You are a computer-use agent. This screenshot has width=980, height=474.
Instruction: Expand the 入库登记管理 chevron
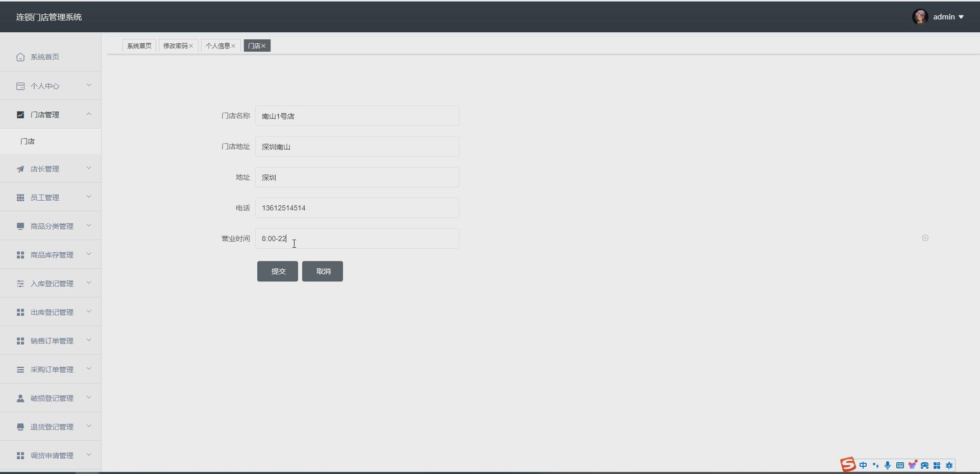pyautogui.click(x=89, y=282)
